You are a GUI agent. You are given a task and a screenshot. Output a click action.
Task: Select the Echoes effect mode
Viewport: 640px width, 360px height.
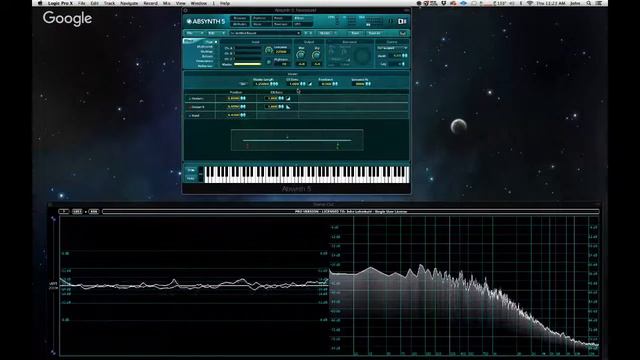pyautogui.click(x=207, y=56)
